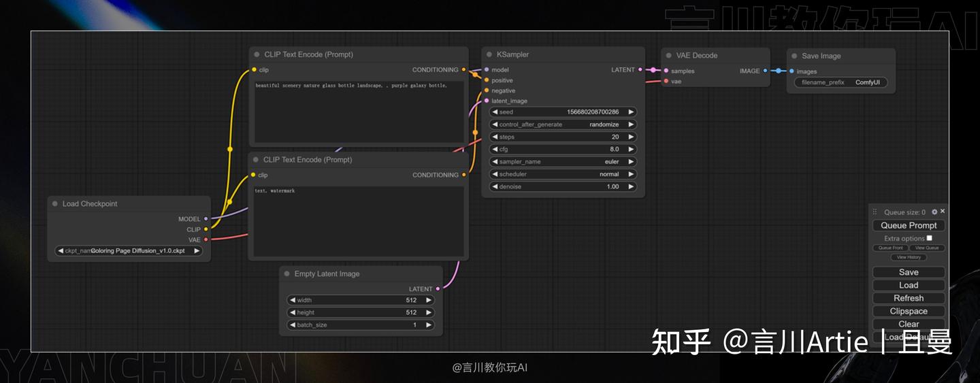Image resolution: width=980 pixels, height=383 pixels.
Task: Click the link midpoint between IMAGE and images
Action: click(x=779, y=70)
